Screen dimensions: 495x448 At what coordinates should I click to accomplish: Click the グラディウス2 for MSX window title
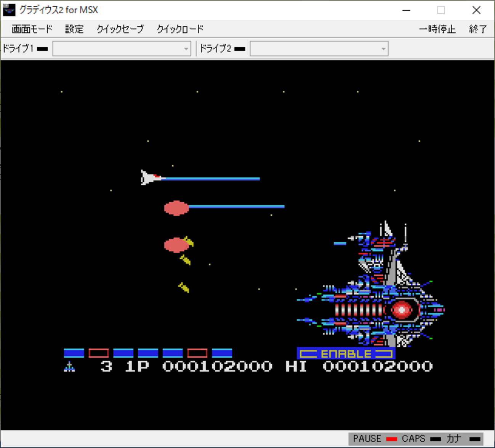pos(59,10)
